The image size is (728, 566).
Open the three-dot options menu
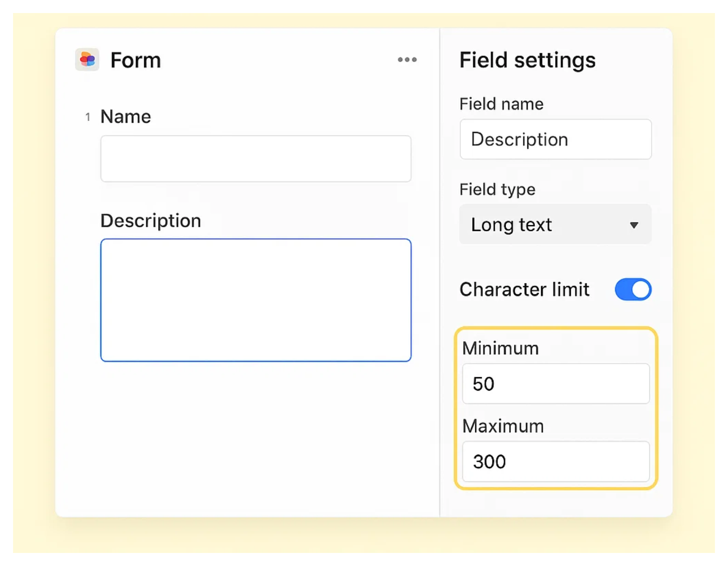(x=407, y=60)
